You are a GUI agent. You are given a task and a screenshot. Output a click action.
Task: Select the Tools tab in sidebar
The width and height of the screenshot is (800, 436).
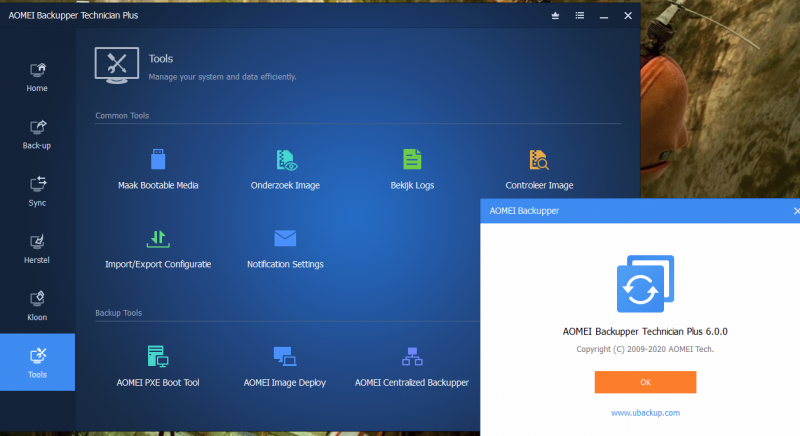coord(37,361)
